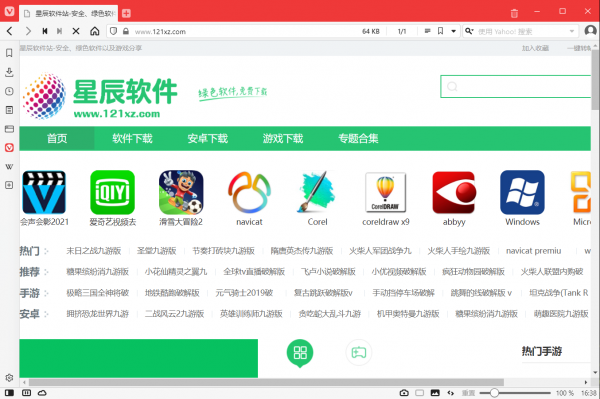Focus the Yahoo search field
This screenshot has height=399, width=600.
[x=521, y=32]
